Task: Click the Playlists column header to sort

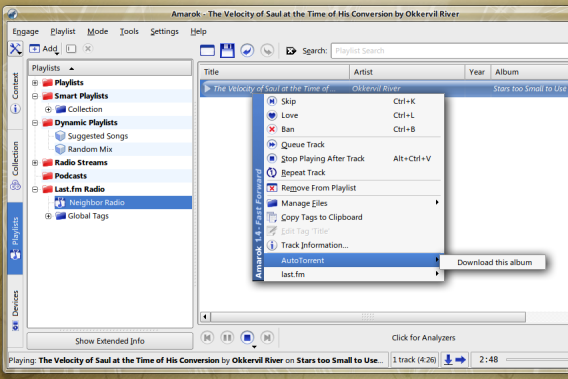Action: [x=110, y=68]
